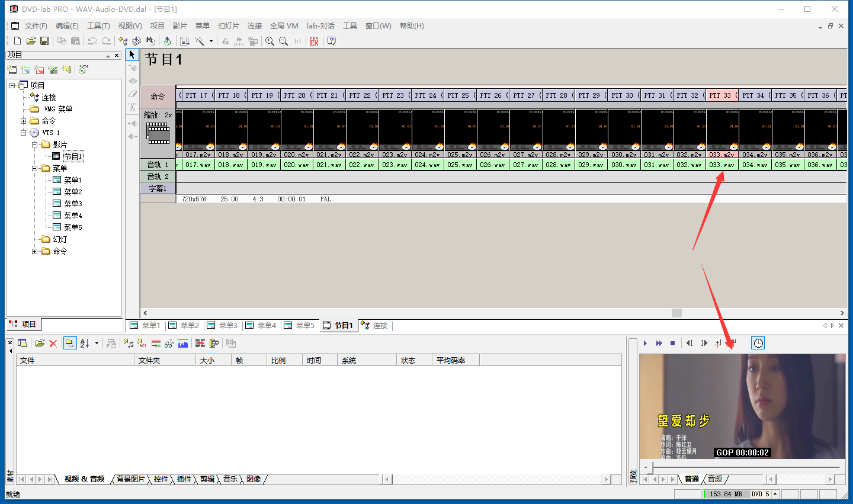Switch to the 菜单3 document tab
853x504 pixels.
click(223, 326)
